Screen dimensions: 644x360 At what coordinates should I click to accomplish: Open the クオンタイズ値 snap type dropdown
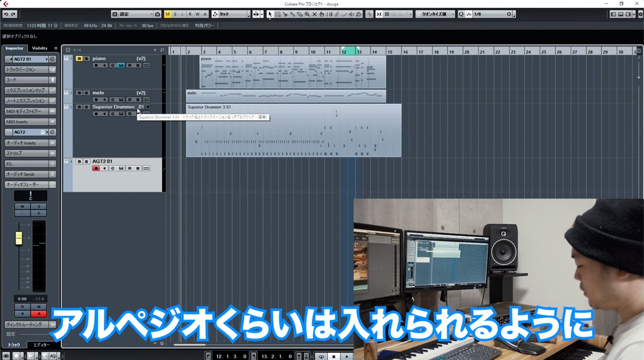[435, 14]
